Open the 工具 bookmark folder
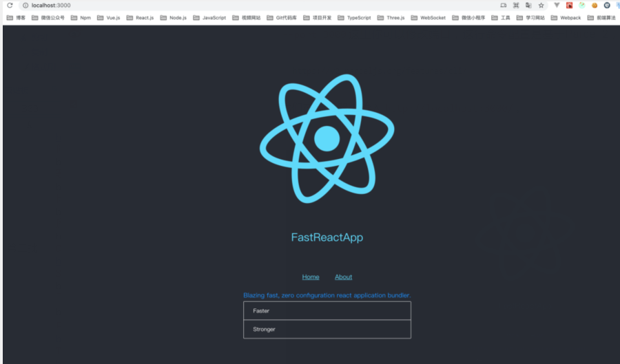Viewport: 620px width, 364px height. [501, 18]
